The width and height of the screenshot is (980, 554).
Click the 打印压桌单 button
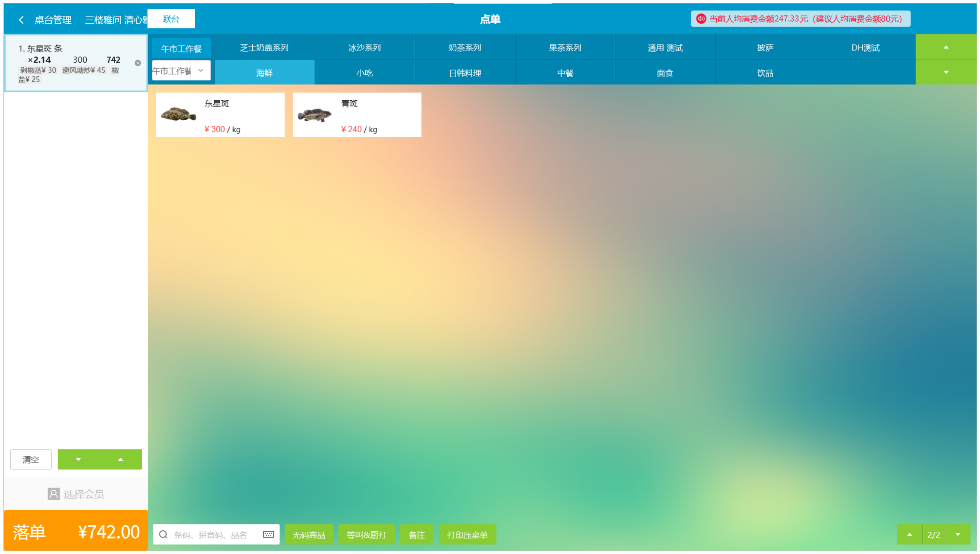tap(467, 534)
